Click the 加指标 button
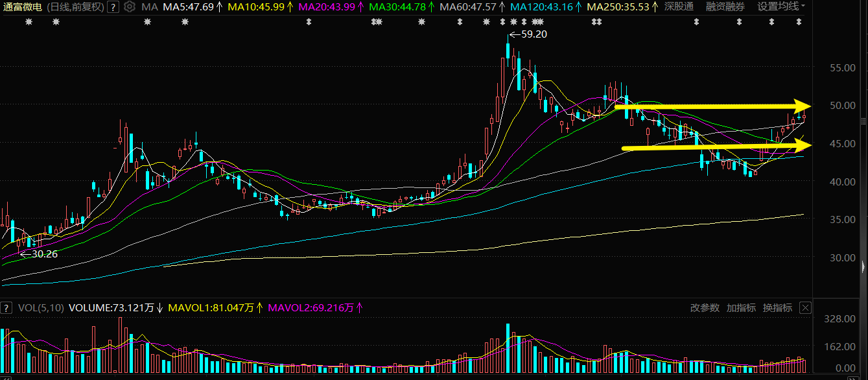 coord(741,307)
